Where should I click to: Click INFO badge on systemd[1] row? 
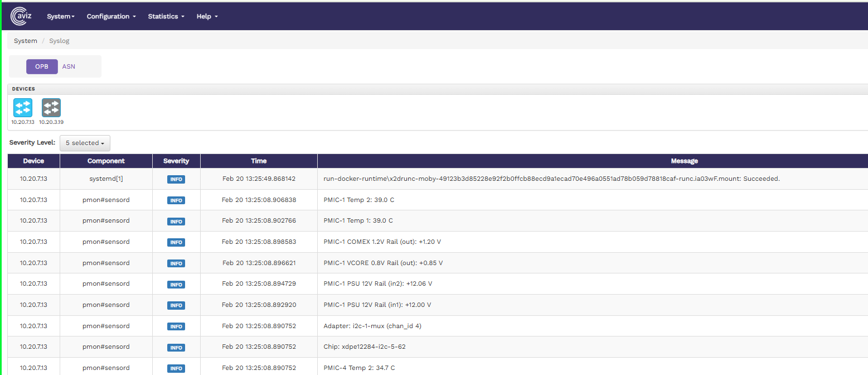[176, 179]
